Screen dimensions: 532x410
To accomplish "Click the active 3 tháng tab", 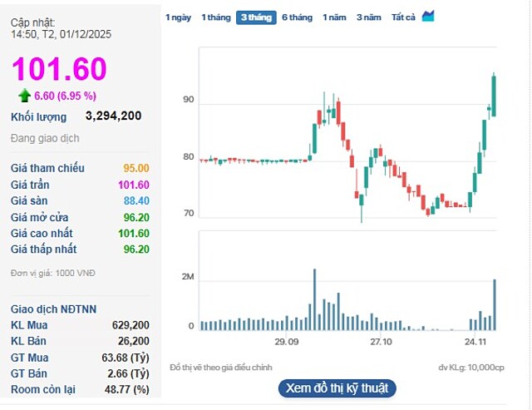I will click(256, 17).
